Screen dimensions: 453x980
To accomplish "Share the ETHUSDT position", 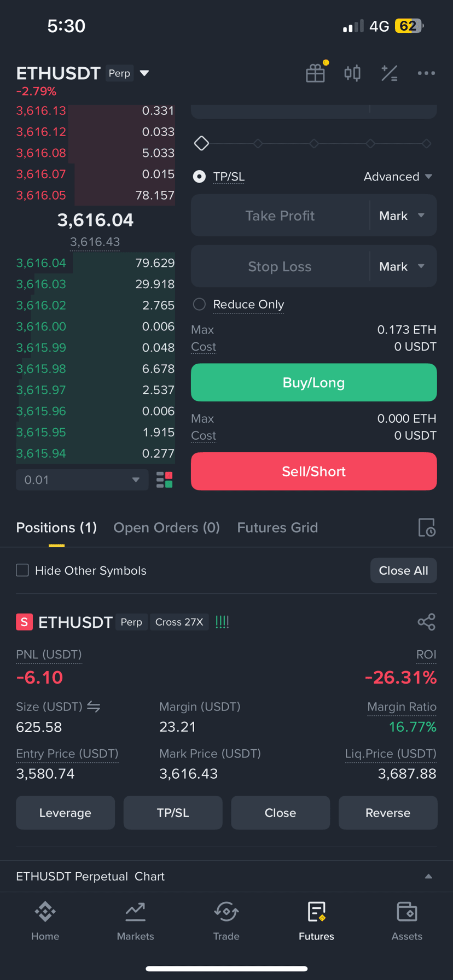I will click(426, 622).
